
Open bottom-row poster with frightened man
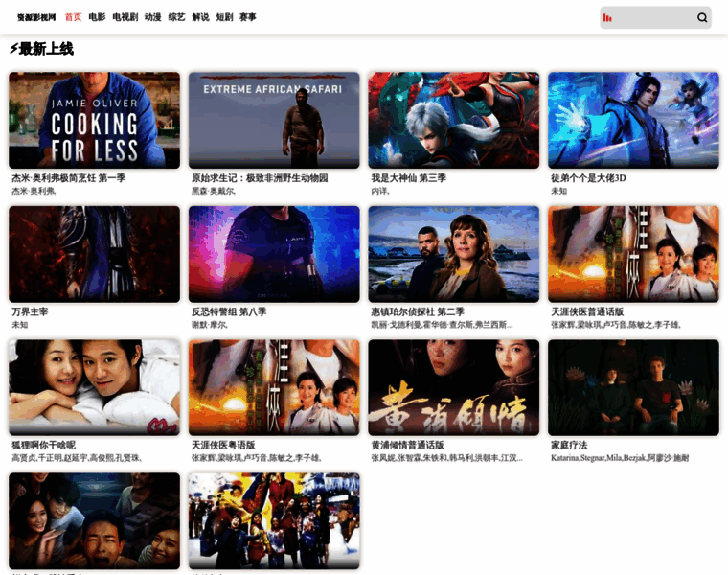94,520
